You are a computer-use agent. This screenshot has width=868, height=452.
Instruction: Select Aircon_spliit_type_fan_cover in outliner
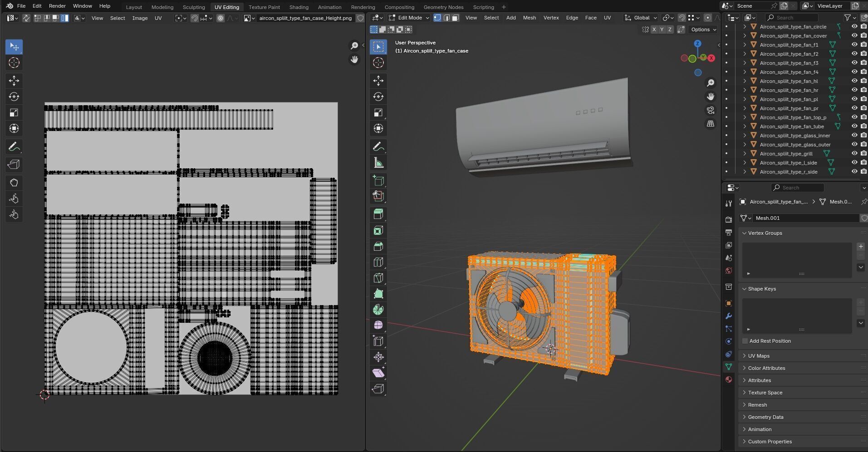(793, 36)
